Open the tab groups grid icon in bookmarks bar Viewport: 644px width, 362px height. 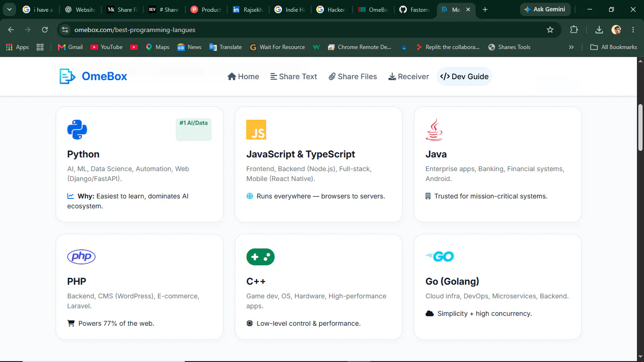pos(40,47)
